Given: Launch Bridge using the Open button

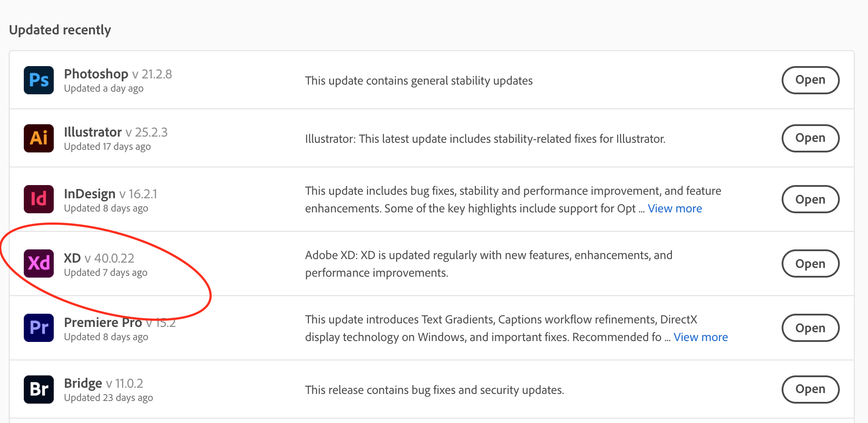Looking at the screenshot, I should pos(810,390).
